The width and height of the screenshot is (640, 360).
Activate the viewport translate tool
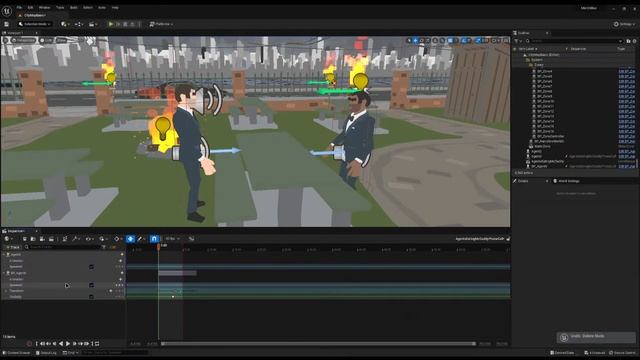coord(416,40)
